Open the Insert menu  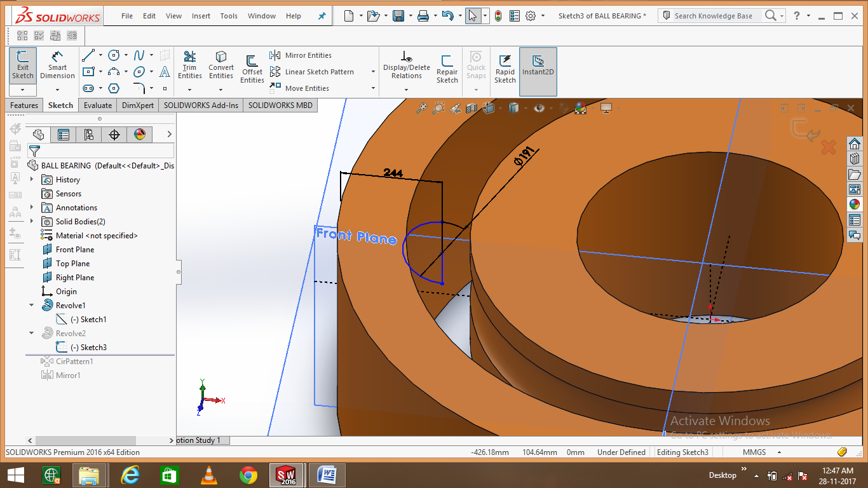[x=201, y=16]
